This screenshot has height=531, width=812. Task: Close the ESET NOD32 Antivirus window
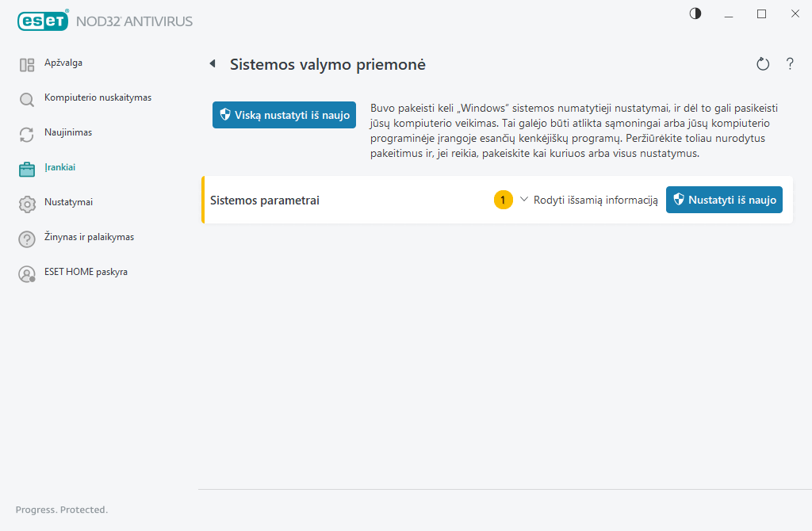pyautogui.click(x=795, y=13)
